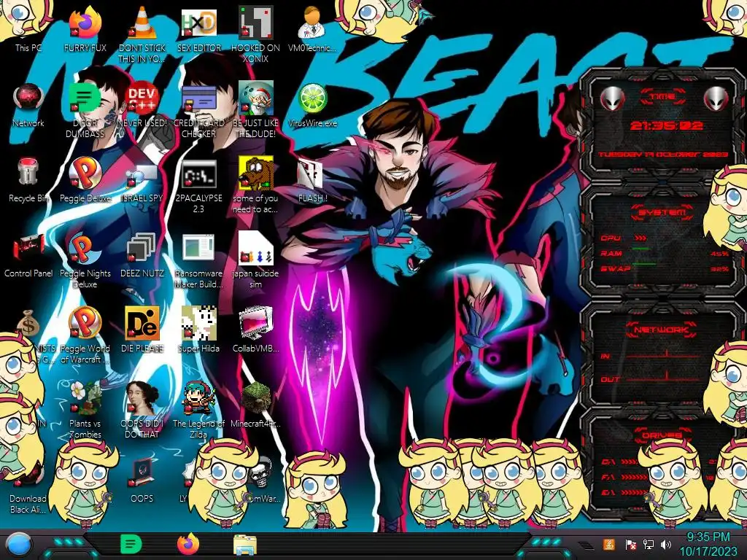
Task: Click the SWAP usage bar in the widget
Action: click(x=643, y=263)
